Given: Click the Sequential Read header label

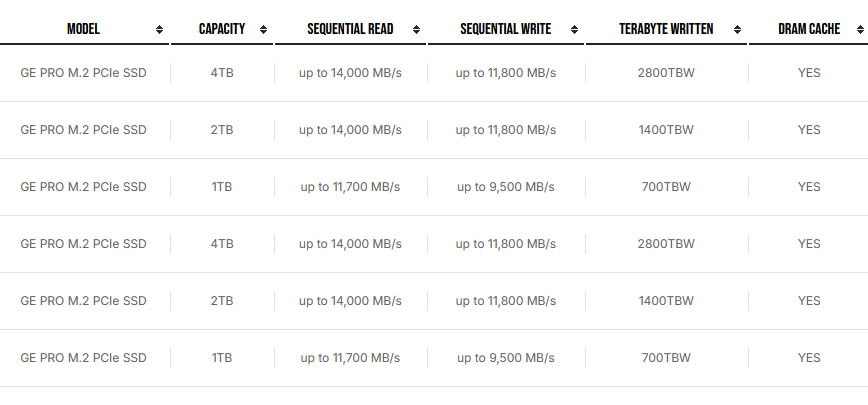Looking at the screenshot, I should (x=350, y=29).
